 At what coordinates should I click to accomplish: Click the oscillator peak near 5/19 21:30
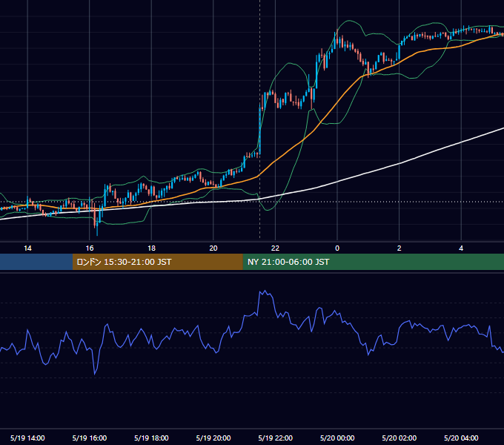point(265,291)
